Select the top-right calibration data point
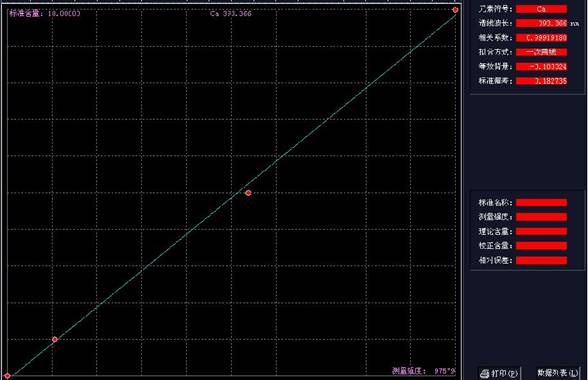Screen dimensions: 588x380 pyautogui.click(x=455, y=10)
